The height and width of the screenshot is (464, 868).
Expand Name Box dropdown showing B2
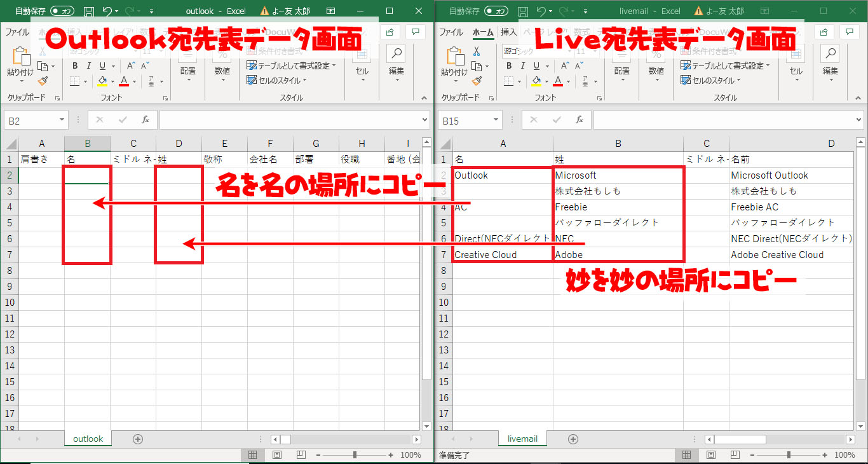click(x=62, y=119)
